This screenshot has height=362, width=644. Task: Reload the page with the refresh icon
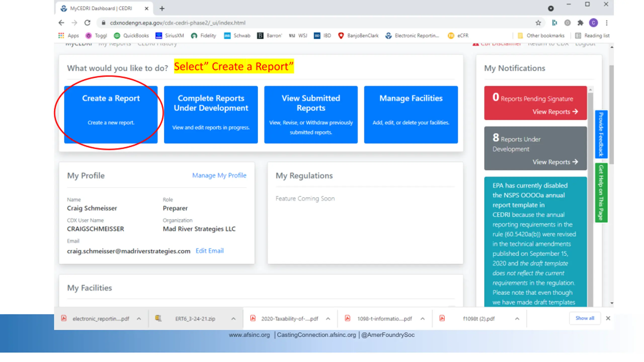coord(87,23)
